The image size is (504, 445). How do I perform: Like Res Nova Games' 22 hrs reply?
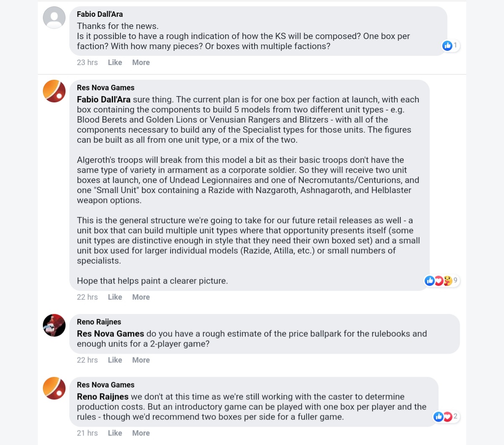115,297
